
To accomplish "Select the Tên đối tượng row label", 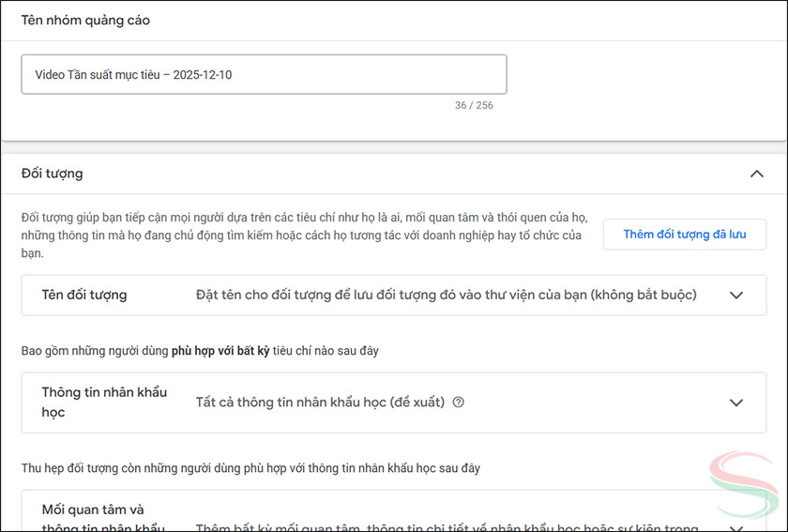I will coord(84,295).
